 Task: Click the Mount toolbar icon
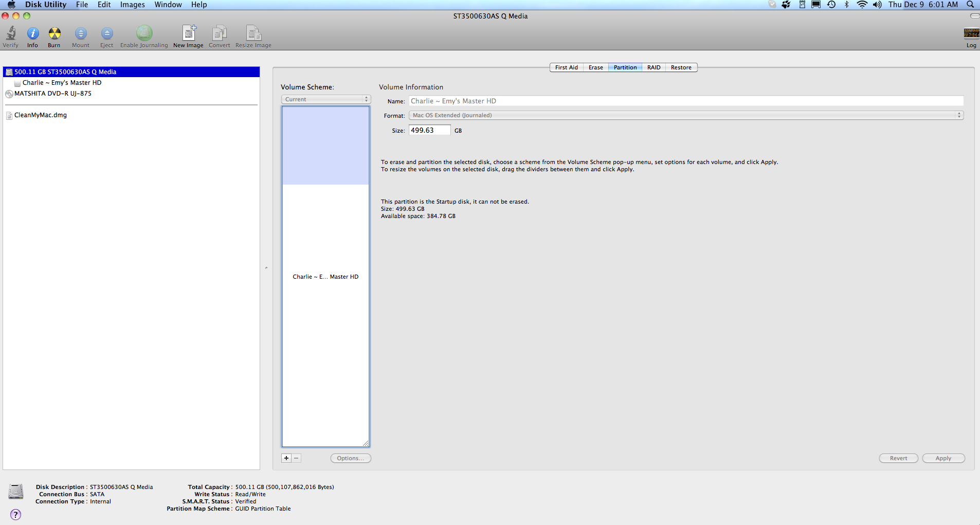pos(81,37)
